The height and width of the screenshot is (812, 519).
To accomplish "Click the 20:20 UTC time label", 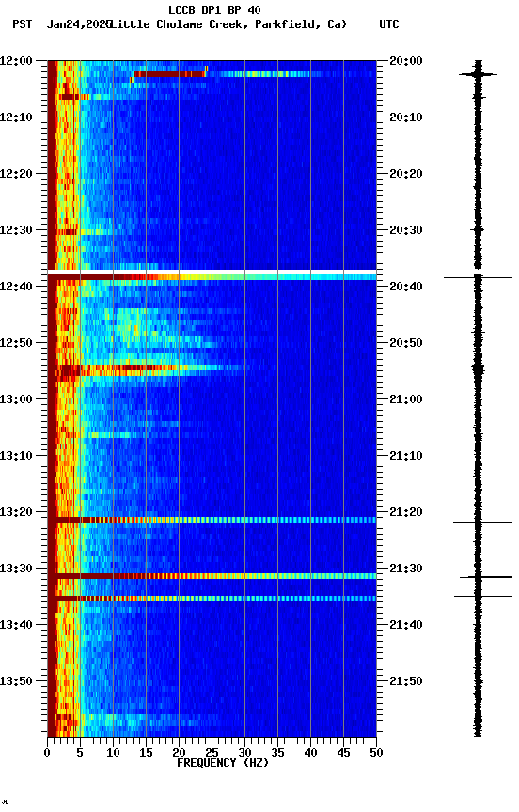I will pos(405,174).
